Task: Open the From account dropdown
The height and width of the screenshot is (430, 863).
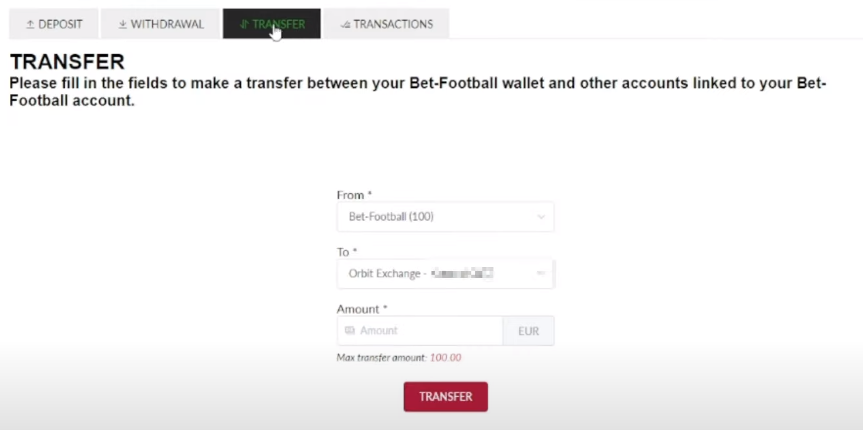Action: [x=445, y=216]
